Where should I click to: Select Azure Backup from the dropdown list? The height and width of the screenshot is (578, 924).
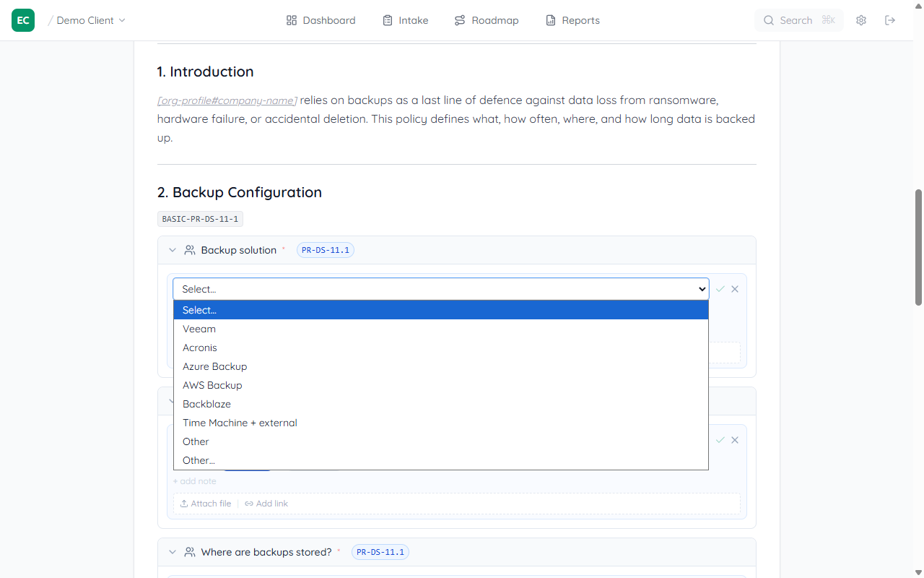tap(214, 366)
